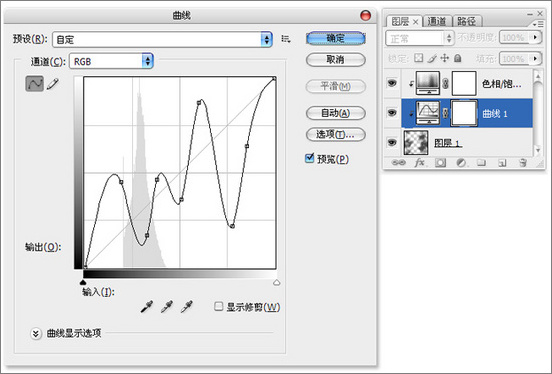Switch to the 通道 channels tab
This screenshot has width=552, height=374.
tap(437, 21)
